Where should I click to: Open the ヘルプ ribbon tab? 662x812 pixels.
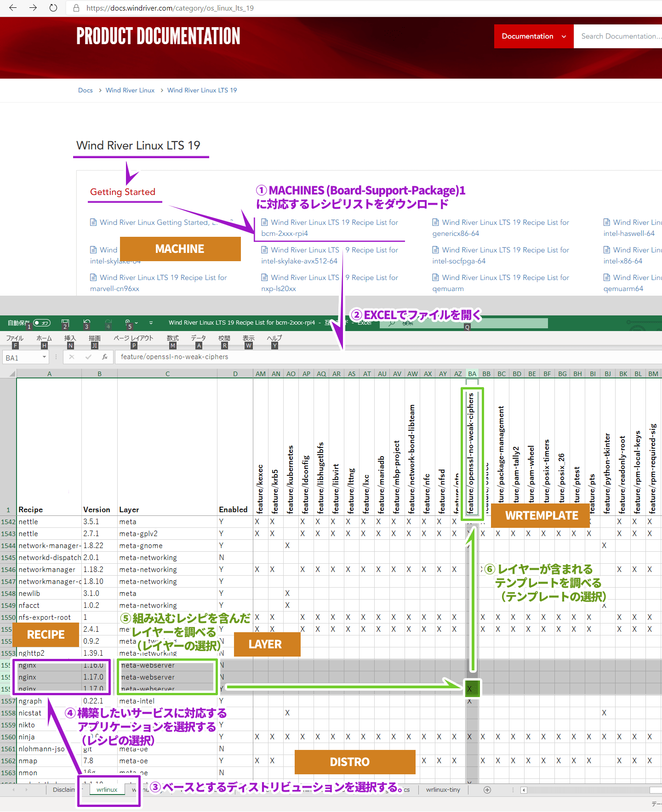274,338
